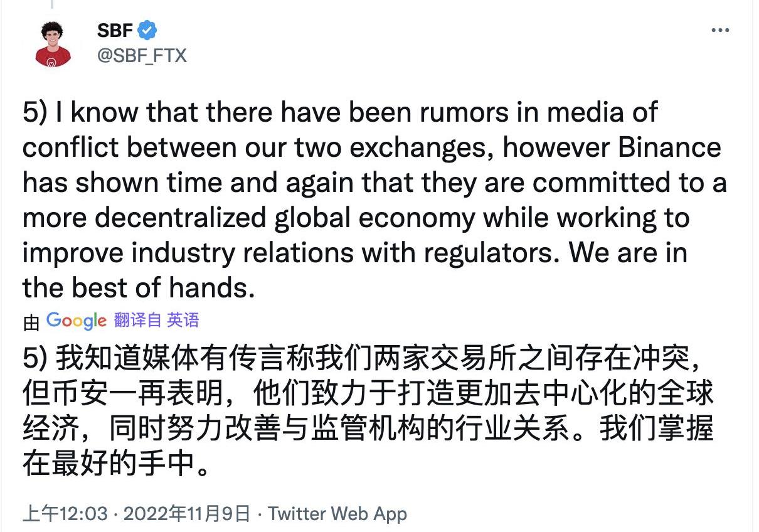Click the 上午12:03 timestamp
The width and height of the screenshot is (759, 532).
coord(65,514)
